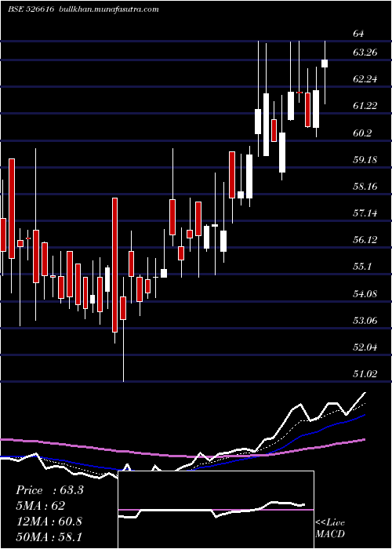Screen dimensions: 392x549
Task: Click the 52.04 price axis label
Action: (x=365, y=347)
